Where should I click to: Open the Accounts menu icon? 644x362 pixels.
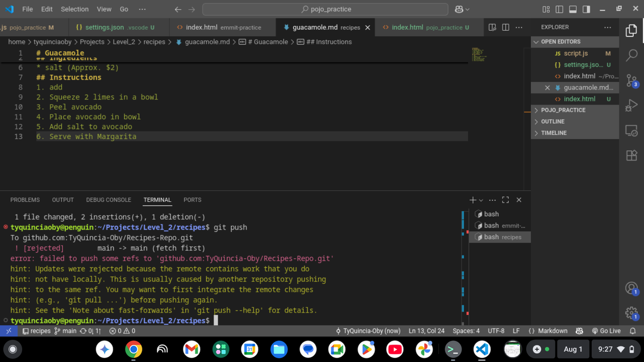(631, 288)
